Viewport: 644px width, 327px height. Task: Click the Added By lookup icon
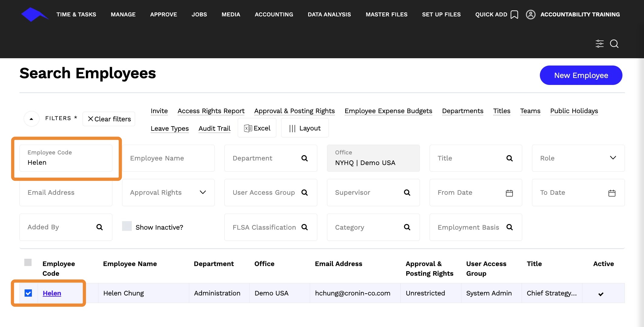99,227
